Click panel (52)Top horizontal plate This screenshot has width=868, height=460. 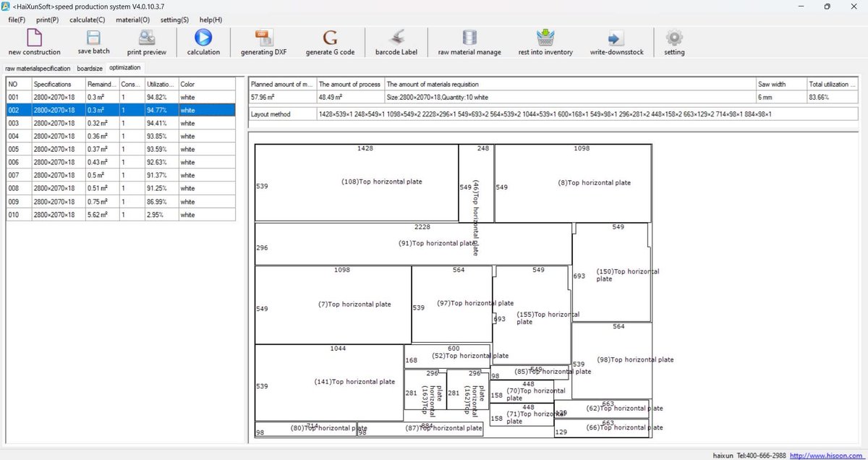[447, 356]
